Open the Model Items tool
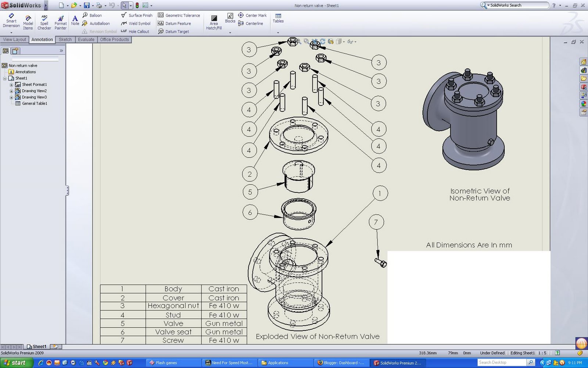 pos(28,21)
